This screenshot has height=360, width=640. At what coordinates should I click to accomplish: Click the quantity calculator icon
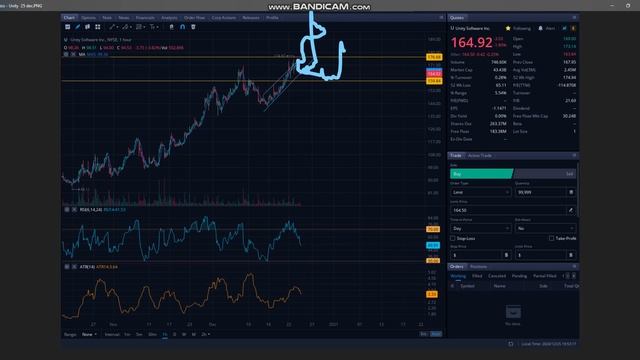(x=571, y=192)
